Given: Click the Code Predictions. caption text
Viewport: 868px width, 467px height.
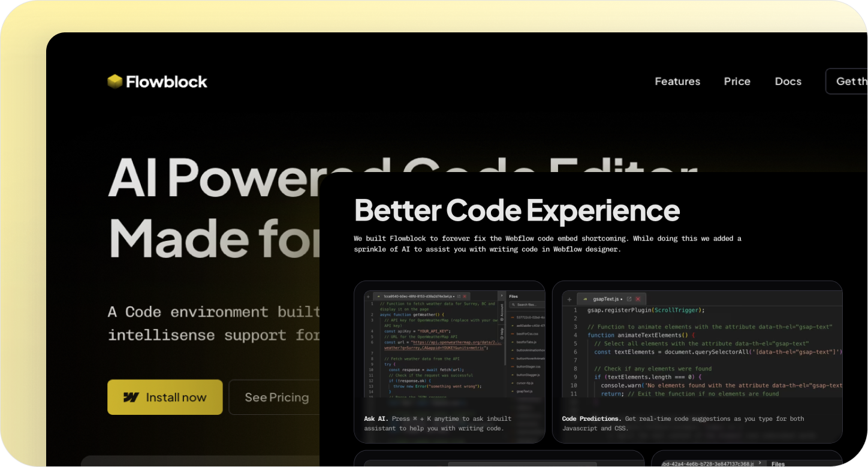Looking at the screenshot, I should 683,423.
